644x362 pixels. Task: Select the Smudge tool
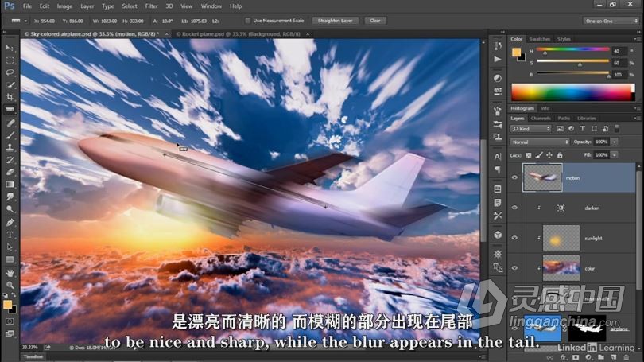pyautogui.click(x=10, y=197)
